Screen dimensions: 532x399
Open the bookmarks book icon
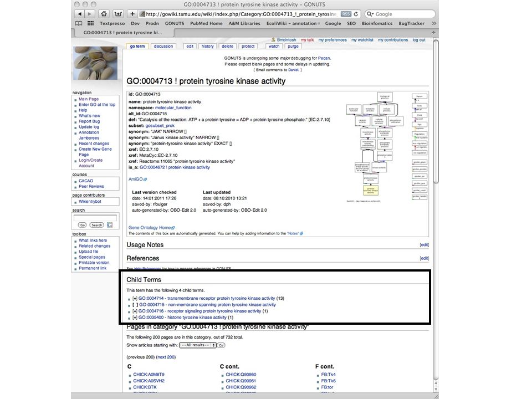pyautogui.click(x=79, y=23)
